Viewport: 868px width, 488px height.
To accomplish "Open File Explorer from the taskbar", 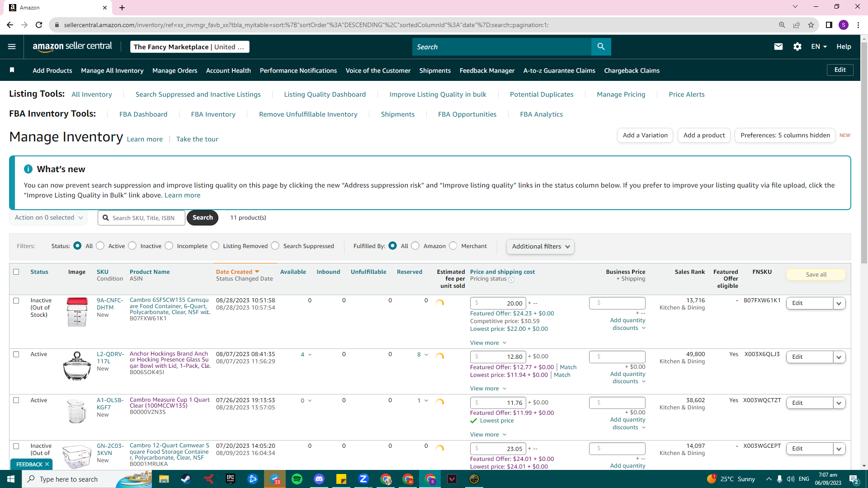I will [x=164, y=479].
